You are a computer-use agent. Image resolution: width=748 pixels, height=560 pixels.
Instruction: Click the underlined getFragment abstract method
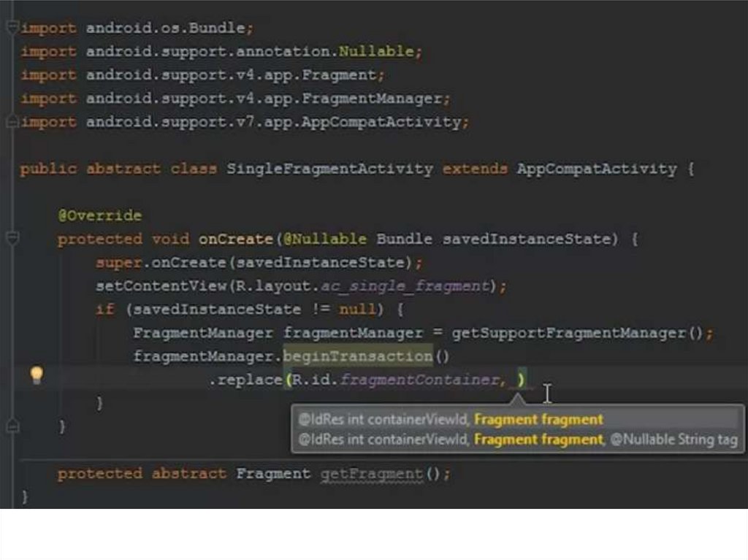coord(371,474)
